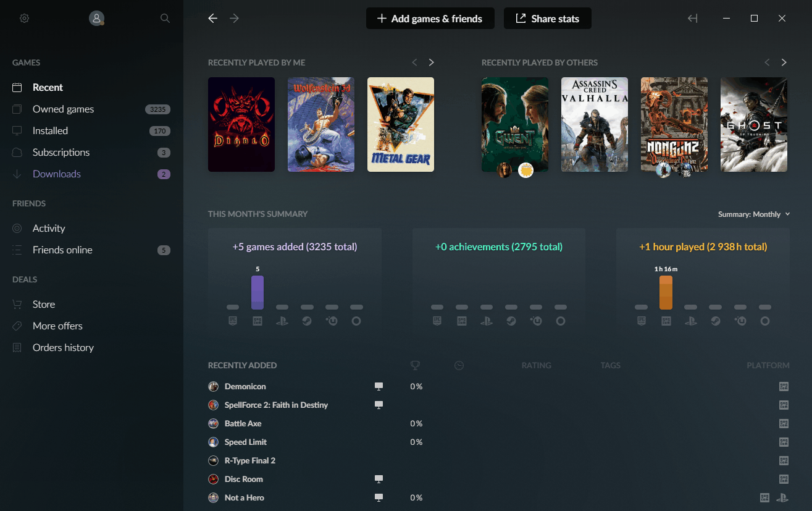
Task: Click the Add games & friends button
Action: [x=430, y=19]
